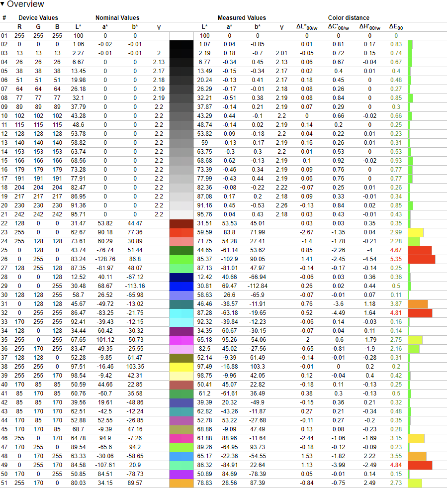
Task: Click the red ΔE bar for row 26
Action: point(421,259)
